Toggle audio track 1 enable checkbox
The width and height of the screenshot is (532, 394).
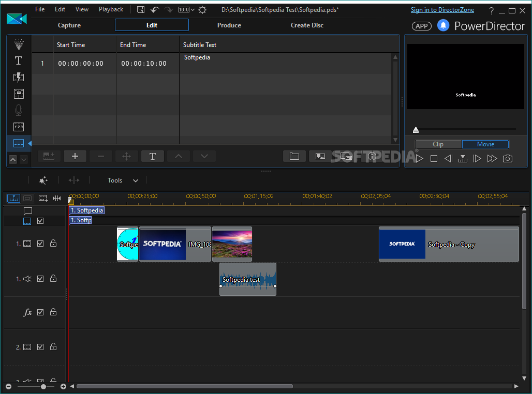40,279
